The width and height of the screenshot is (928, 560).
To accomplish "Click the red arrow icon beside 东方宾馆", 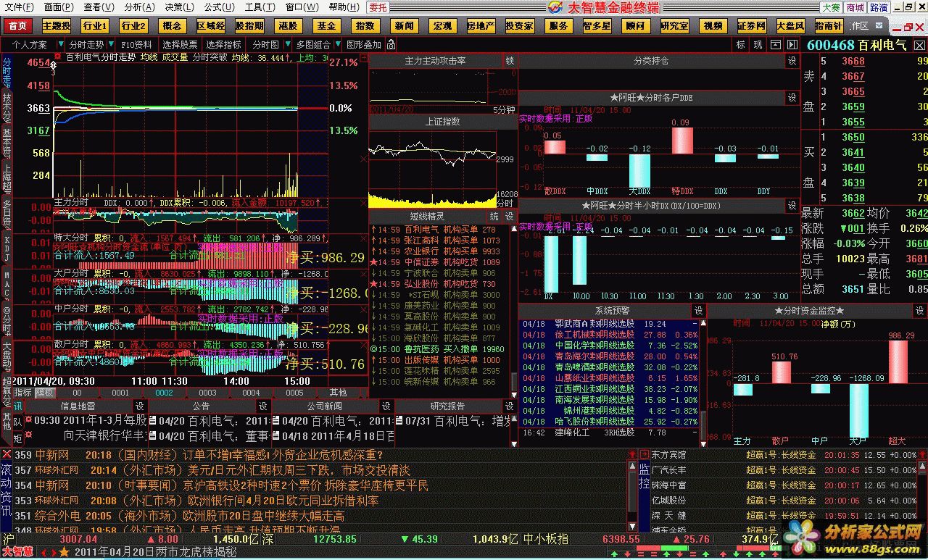I will (644, 455).
